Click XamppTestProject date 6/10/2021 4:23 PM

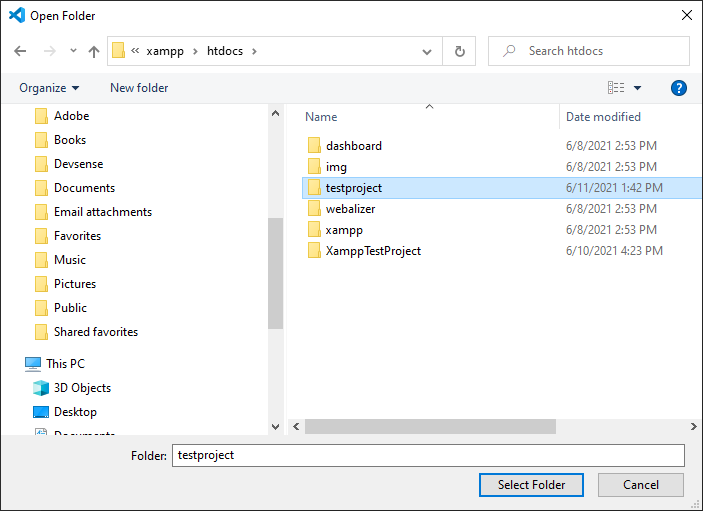614,251
